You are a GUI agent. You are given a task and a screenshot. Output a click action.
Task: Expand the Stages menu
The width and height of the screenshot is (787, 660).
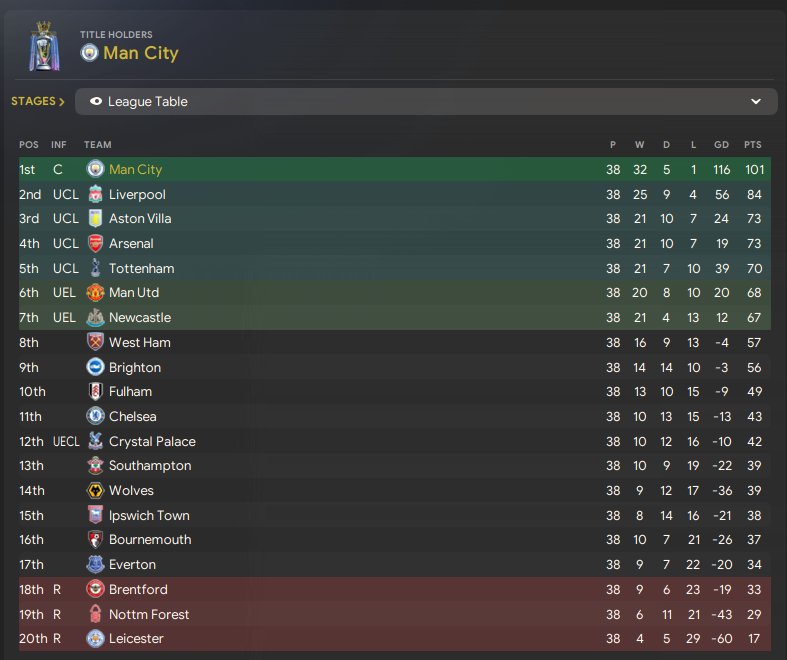tap(38, 101)
